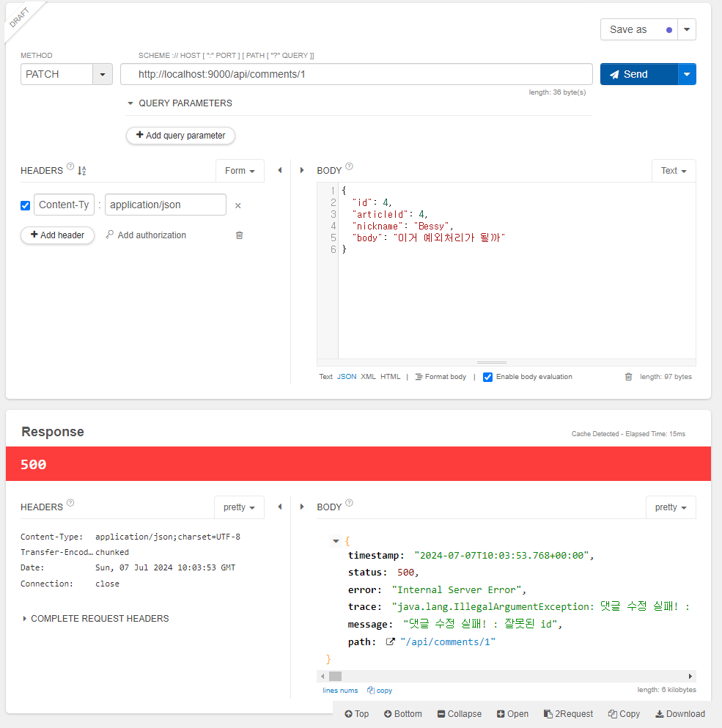
Task: Collapse request headers panel with left arrow
Action: (x=280, y=170)
